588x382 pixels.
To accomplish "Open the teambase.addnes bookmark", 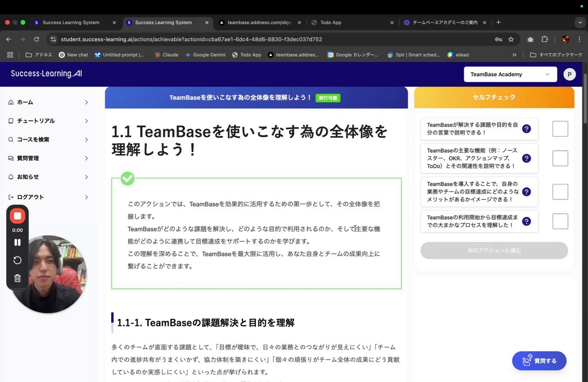I will (x=293, y=55).
